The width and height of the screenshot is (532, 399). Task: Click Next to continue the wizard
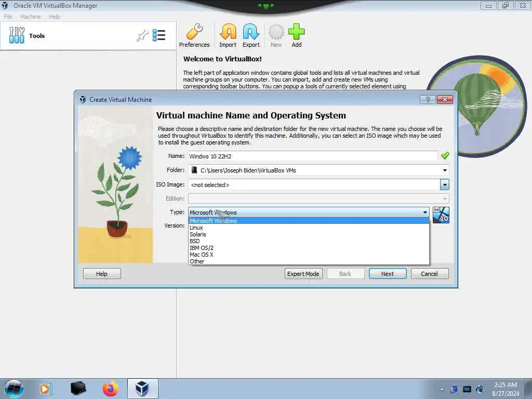[x=388, y=274]
